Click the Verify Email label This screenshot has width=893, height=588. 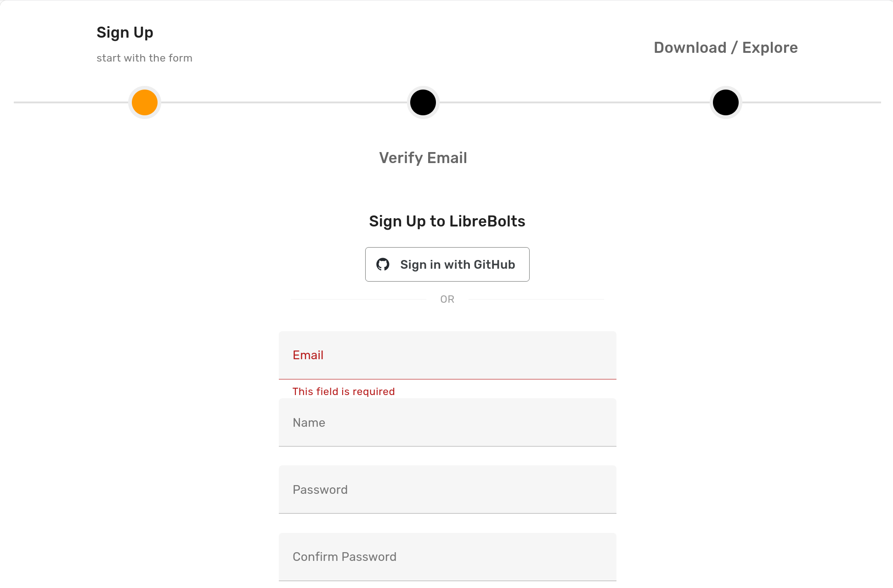coord(423,158)
